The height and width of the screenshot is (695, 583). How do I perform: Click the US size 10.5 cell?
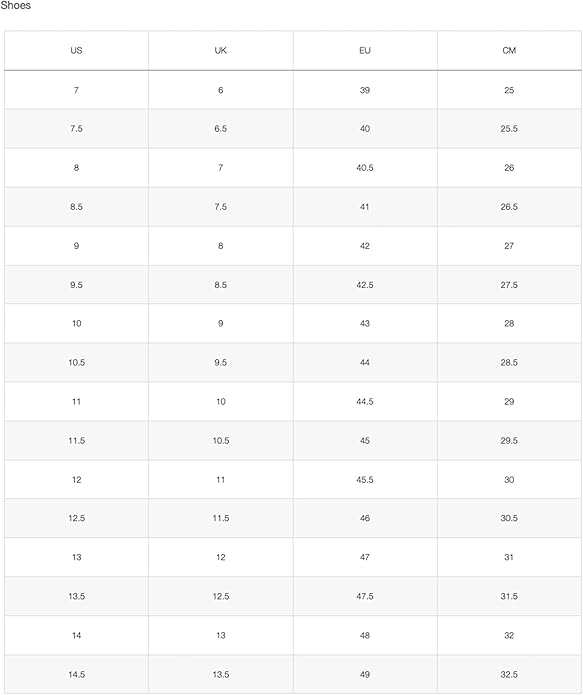[x=76, y=362]
